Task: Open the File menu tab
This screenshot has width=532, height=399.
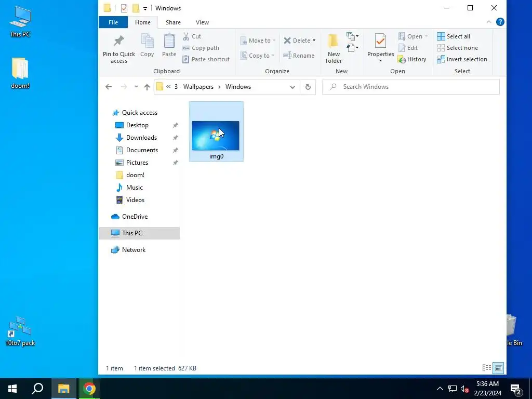Action: [113, 22]
